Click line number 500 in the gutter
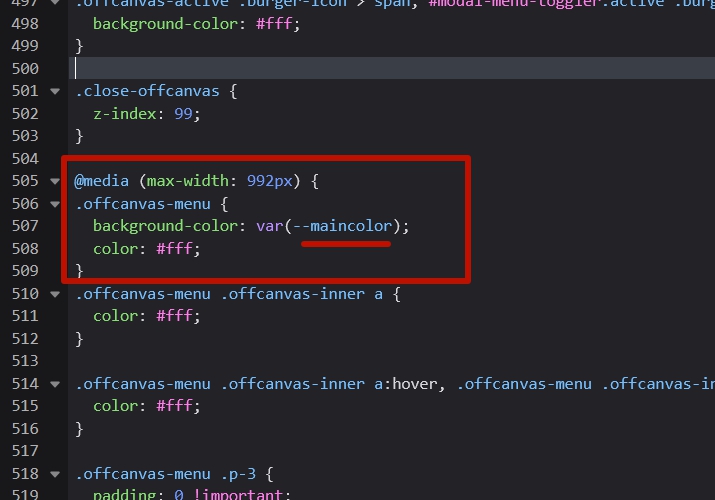The width and height of the screenshot is (715, 500). pyautogui.click(x=22, y=68)
